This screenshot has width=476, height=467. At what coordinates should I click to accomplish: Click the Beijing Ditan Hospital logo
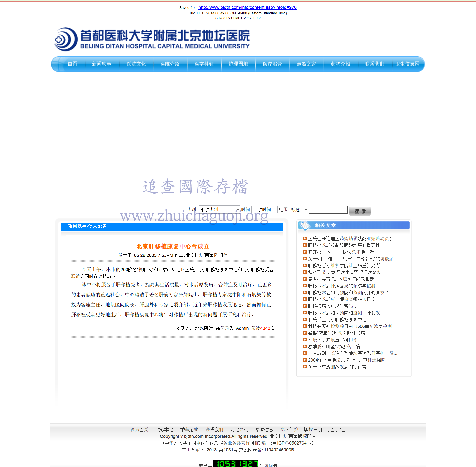coord(152,39)
